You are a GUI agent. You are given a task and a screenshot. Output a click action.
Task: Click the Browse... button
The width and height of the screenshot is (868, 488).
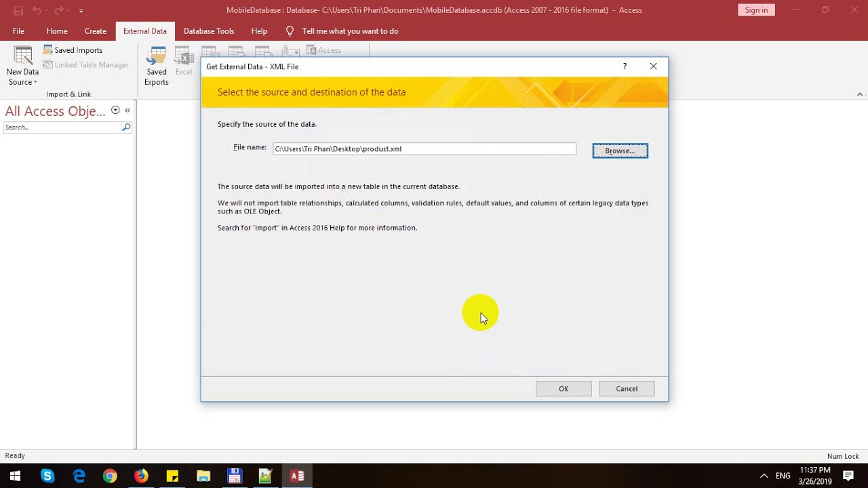click(620, 150)
